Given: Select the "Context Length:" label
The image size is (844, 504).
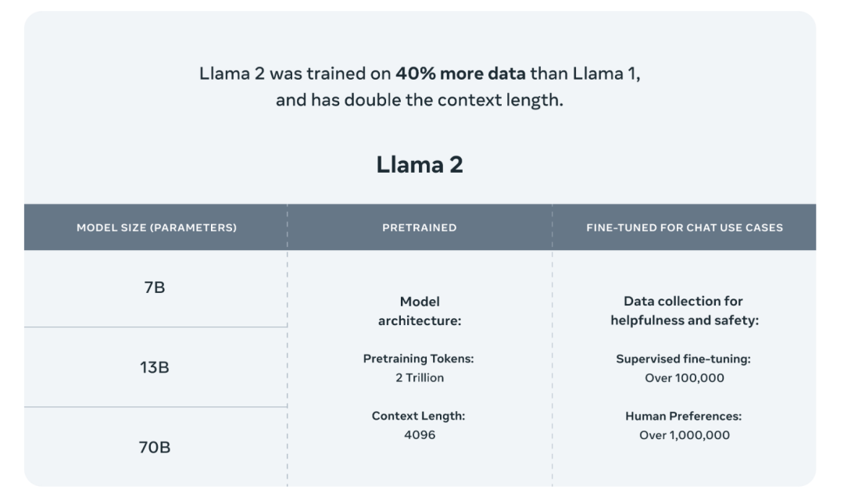Looking at the screenshot, I should (x=419, y=416).
